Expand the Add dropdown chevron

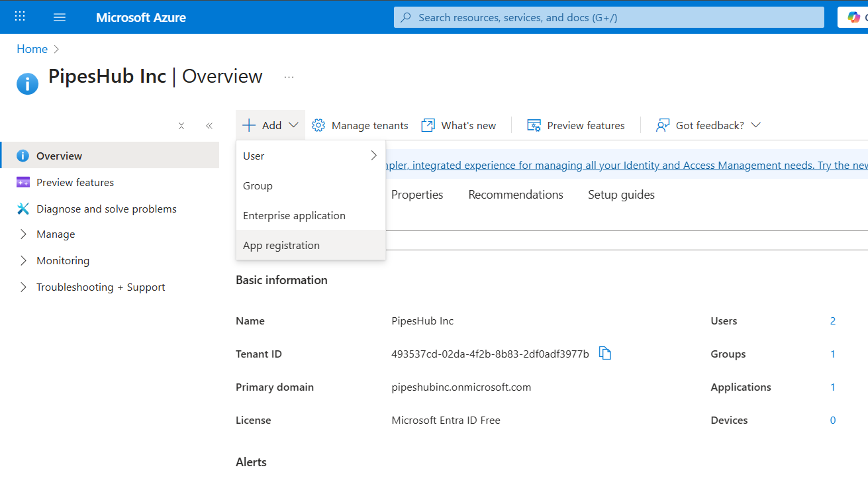(x=293, y=124)
